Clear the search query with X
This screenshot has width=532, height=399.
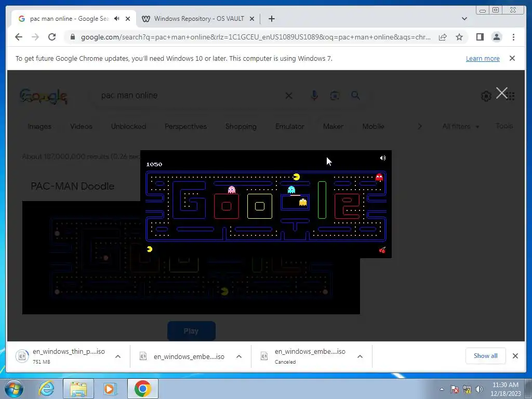pyautogui.click(x=289, y=96)
